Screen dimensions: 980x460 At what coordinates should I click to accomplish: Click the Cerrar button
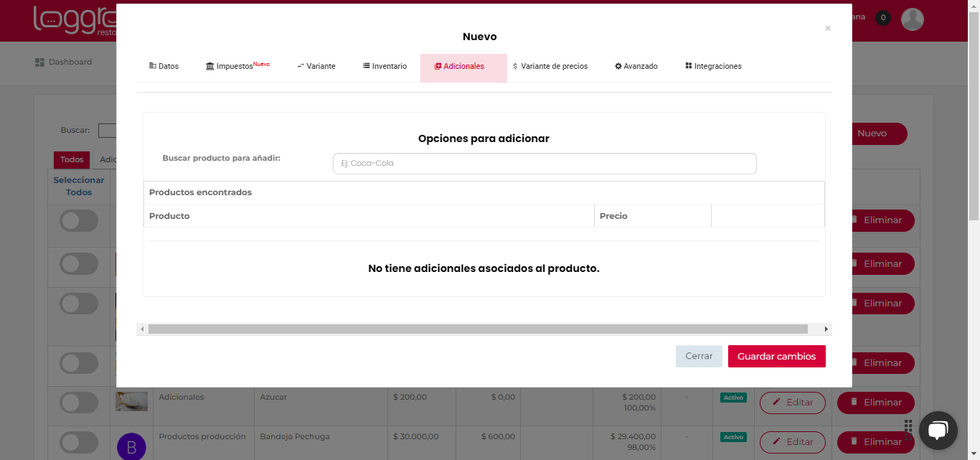click(698, 356)
